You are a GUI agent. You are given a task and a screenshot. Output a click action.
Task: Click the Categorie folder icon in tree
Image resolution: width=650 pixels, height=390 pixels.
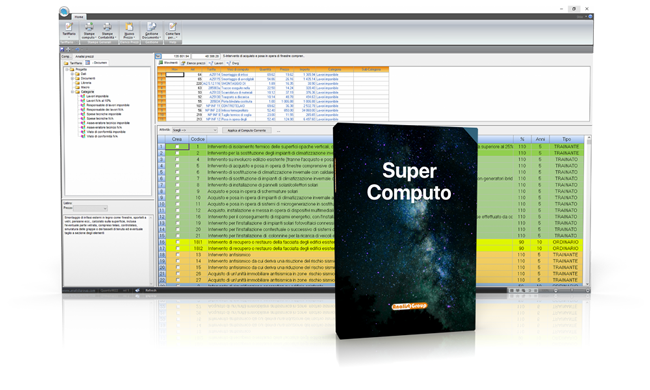point(78,92)
